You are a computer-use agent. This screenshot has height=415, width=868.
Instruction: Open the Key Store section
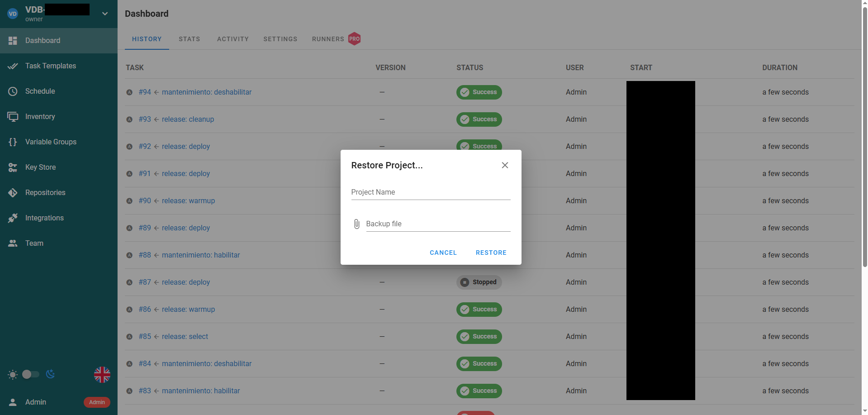point(40,167)
